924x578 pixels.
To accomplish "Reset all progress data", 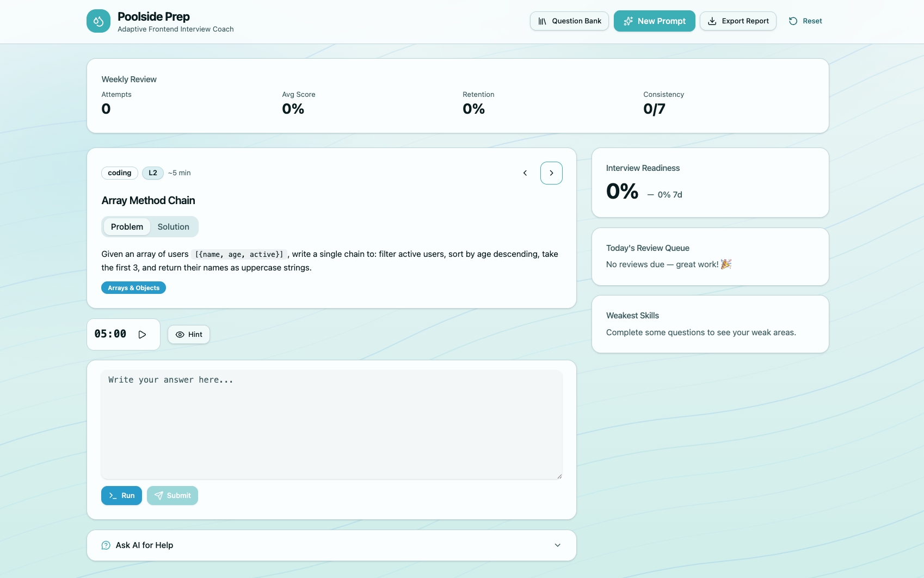I will (805, 21).
